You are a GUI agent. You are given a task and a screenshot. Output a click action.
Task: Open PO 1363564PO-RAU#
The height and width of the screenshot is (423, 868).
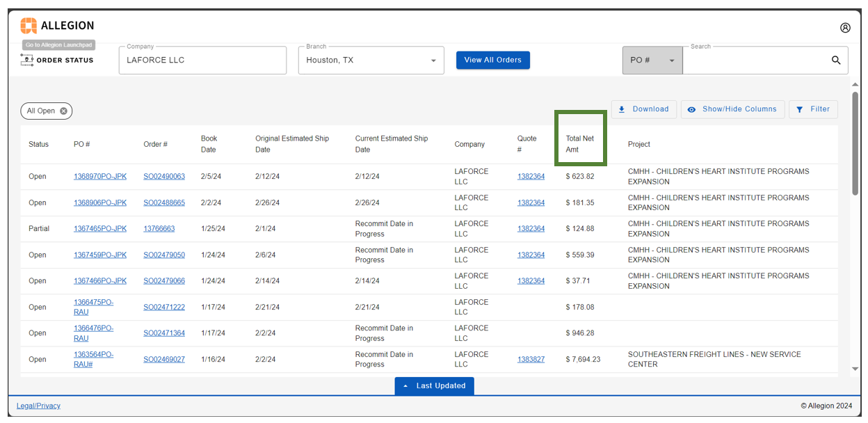[x=93, y=360]
